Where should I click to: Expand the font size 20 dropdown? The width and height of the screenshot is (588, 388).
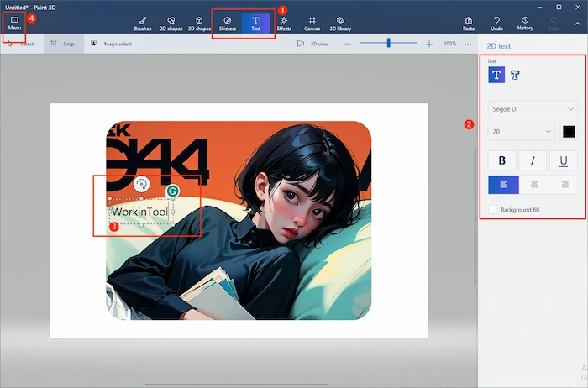coord(521,131)
